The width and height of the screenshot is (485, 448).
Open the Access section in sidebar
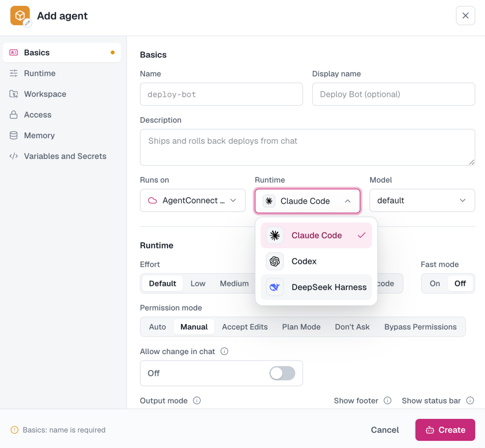62,115
